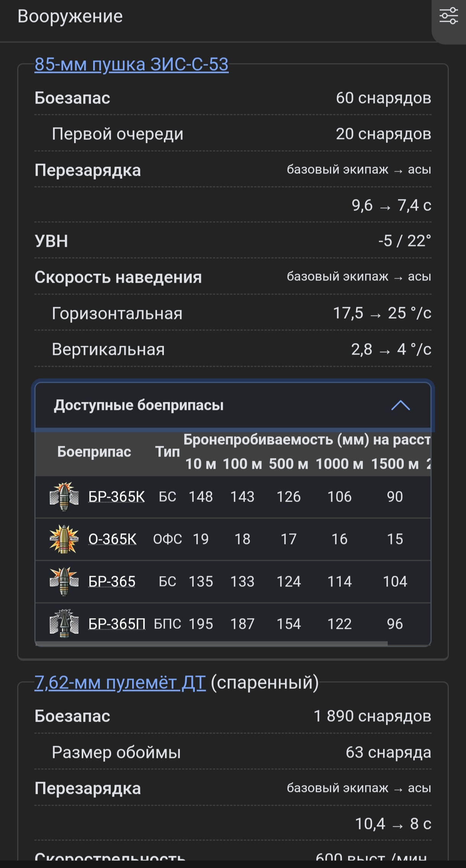Collapse the Доступные боеприпасы chevron
This screenshot has width=466, height=868.
click(400, 405)
